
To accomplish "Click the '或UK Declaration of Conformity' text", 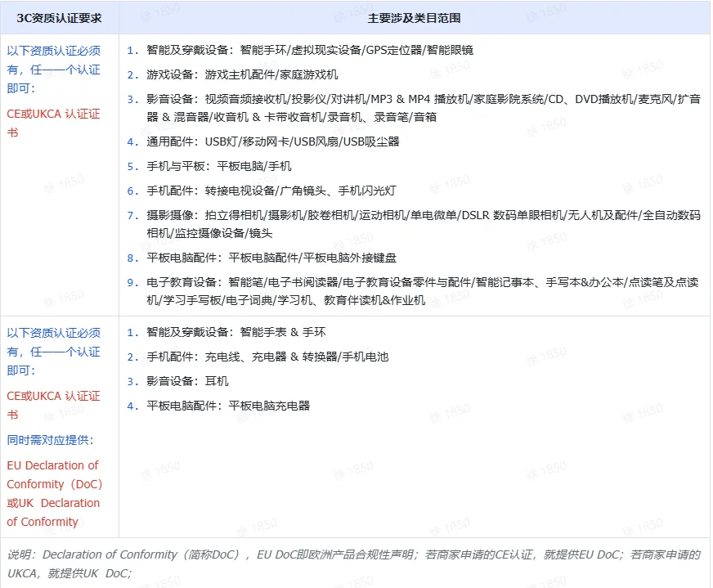I will [x=53, y=513].
